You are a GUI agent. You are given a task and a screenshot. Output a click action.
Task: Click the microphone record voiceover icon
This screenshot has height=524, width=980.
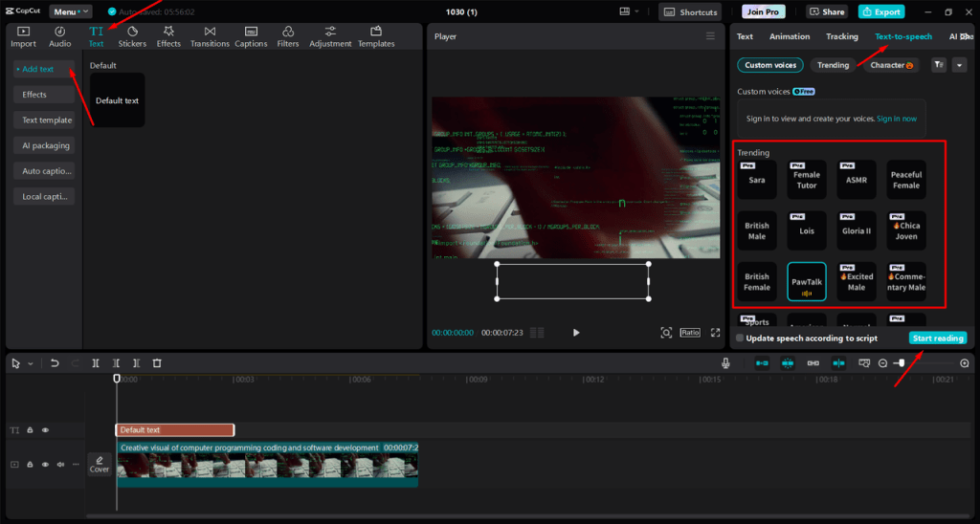click(x=726, y=363)
